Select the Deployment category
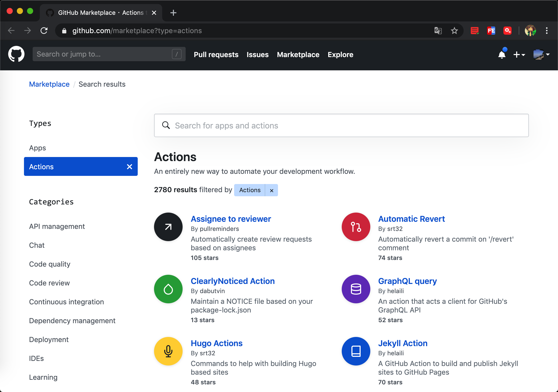The image size is (558, 392). (x=49, y=339)
